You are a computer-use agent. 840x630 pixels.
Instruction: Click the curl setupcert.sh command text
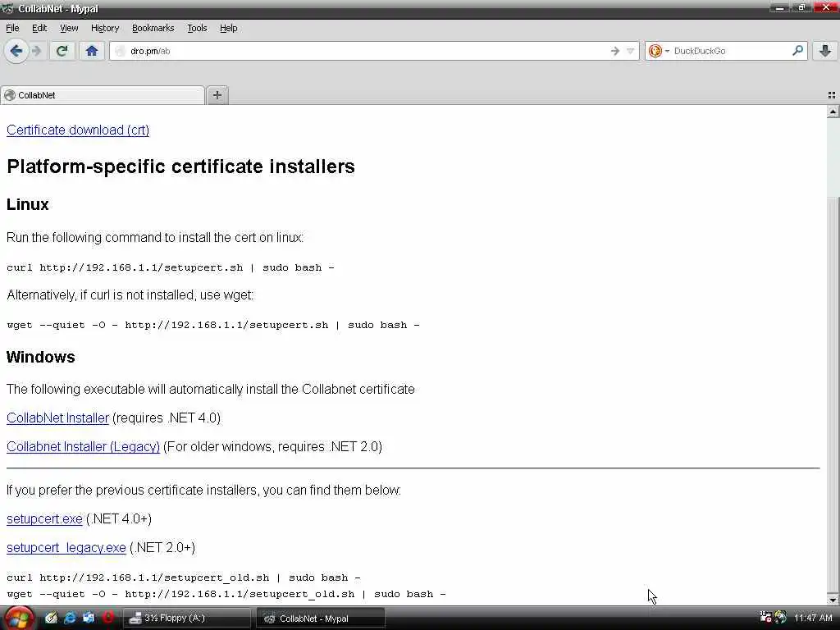tap(171, 268)
